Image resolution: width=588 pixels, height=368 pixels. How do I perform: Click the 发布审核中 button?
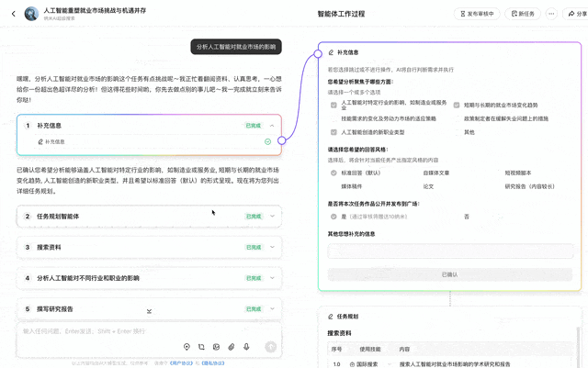(476, 14)
